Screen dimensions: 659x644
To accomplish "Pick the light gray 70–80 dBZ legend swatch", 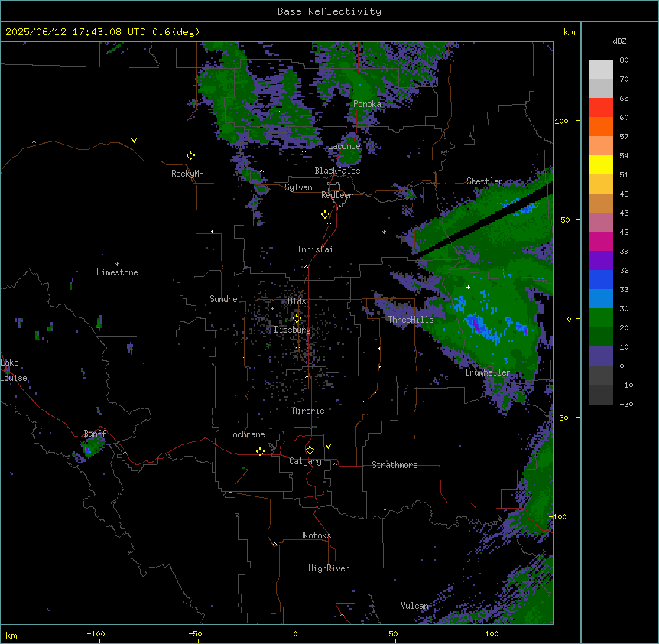I will coord(601,70).
